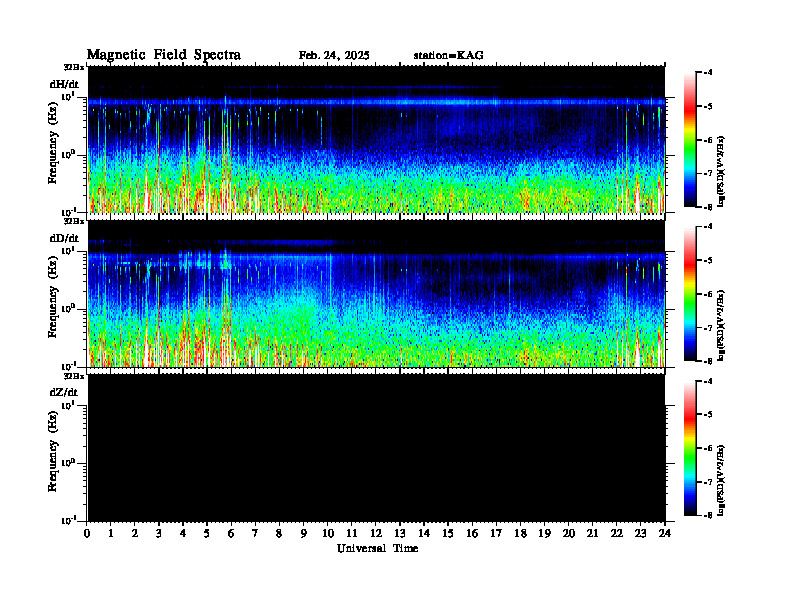Image resolution: width=792 pixels, height=612 pixels.
Task: Click hour 13 on the Universal Time axis
Action: 400,534
